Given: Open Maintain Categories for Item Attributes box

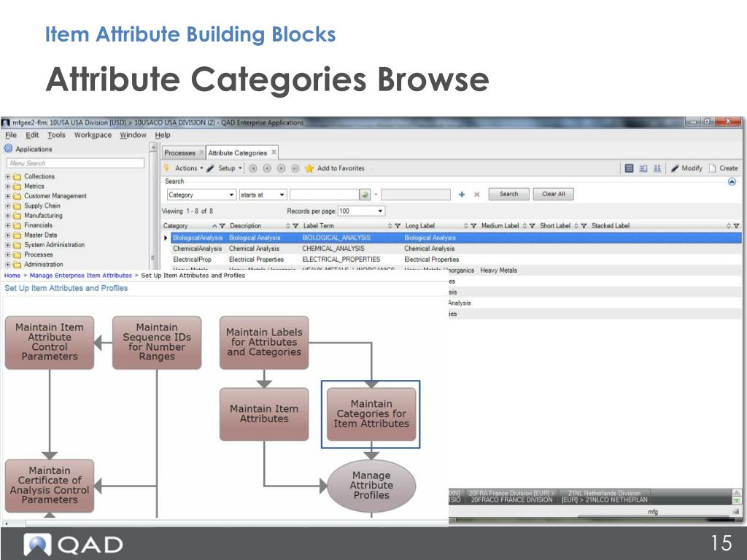Looking at the screenshot, I should [371, 414].
